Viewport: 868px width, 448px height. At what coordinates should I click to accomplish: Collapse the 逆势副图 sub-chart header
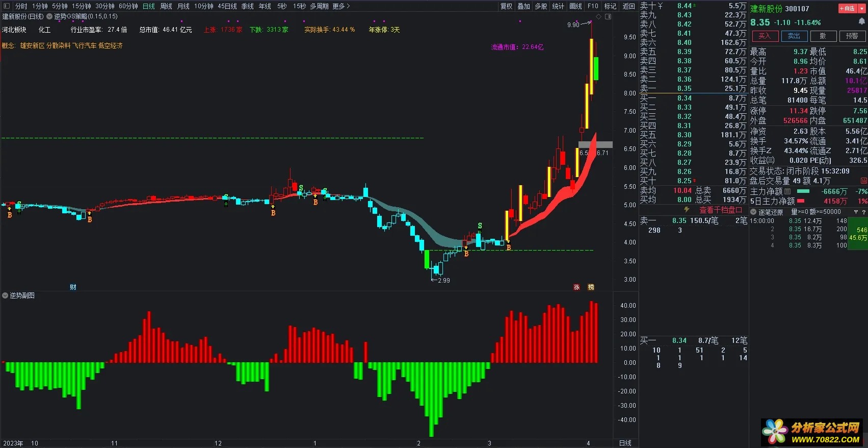(x=5, y=295)
